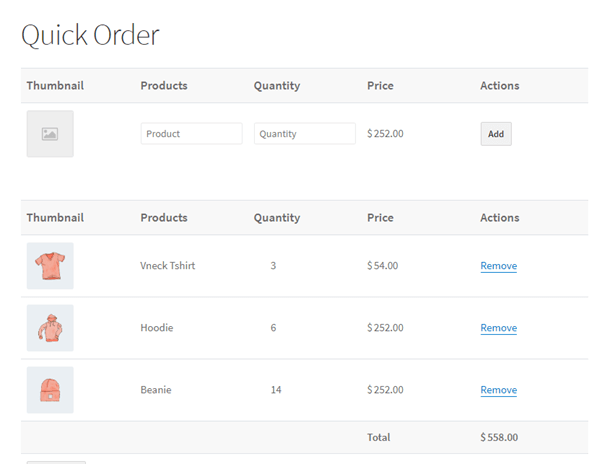
Task: Click the placeholder image thumbnail
Action: coord(50,134)
